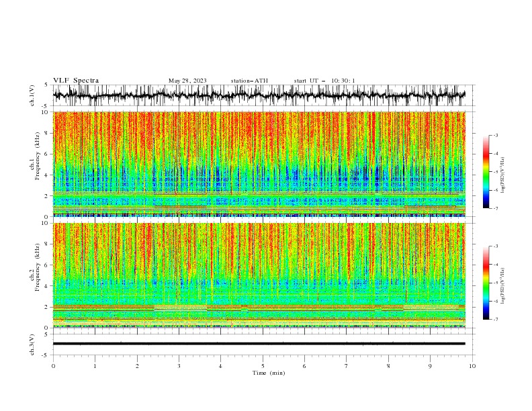Viewport: 532px width, 411px height.
Task: Click the time axis tick label "3"
Action: 179,366
